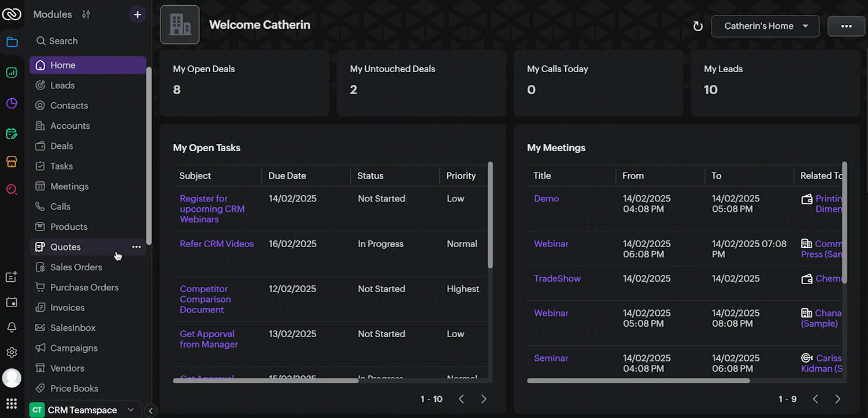This screenshot has height=418, width=868.
Task: Open the settings gear in left rail
Action: point(12,352)
